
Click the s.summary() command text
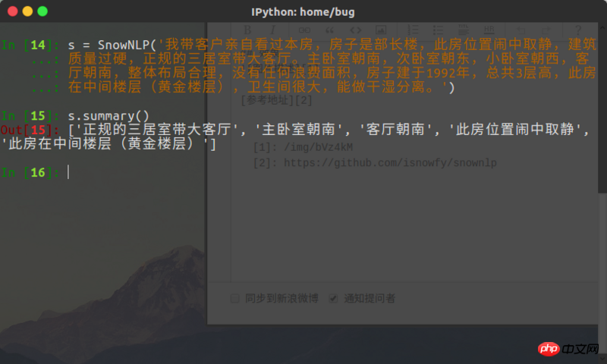109,116
